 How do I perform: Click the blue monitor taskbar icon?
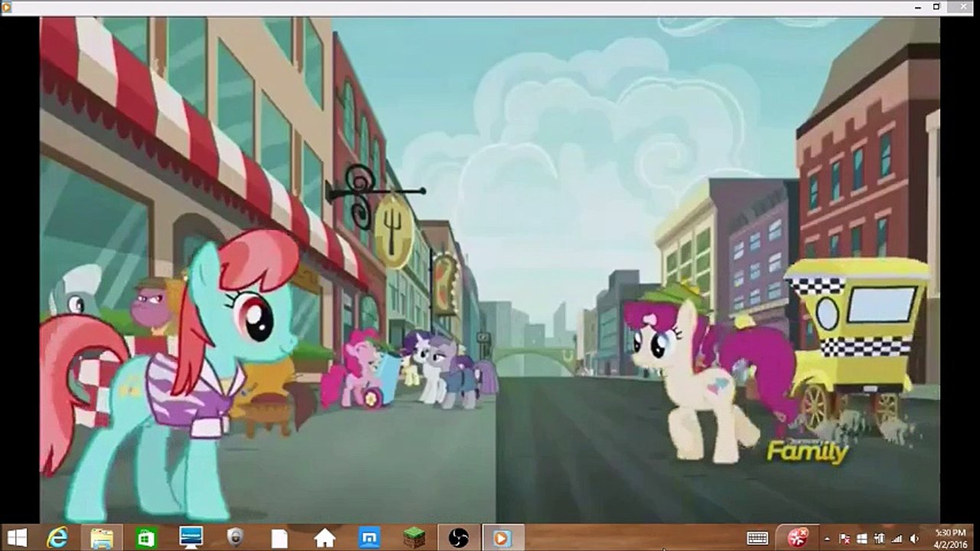[x=190, y=538]
